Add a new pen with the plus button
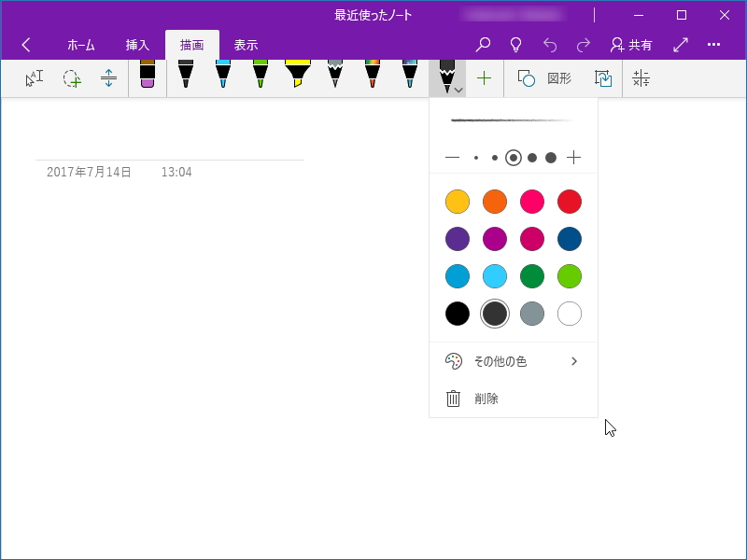 coord(484,78)
